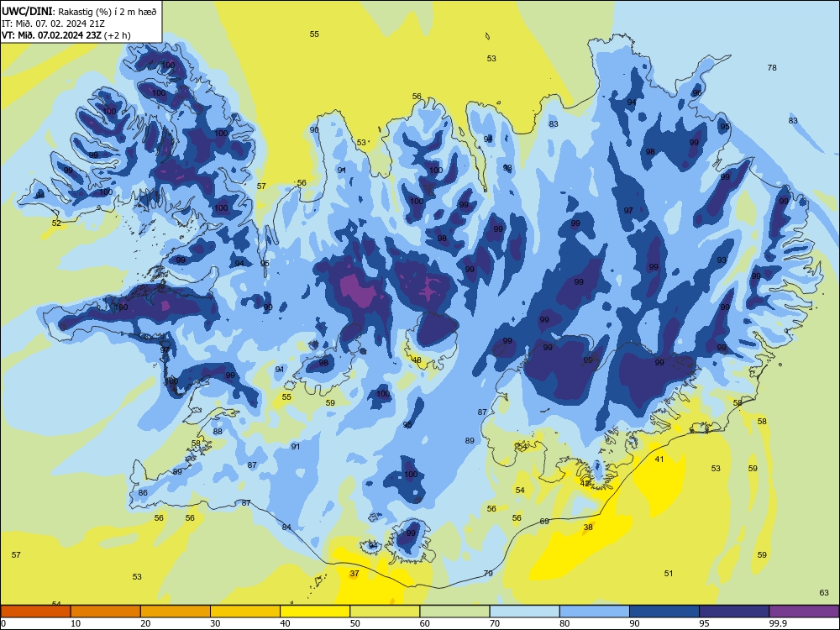Click the humidity value 51 on the map
Image resolution: width=840 pixels, height=630 pixels.
(669, 573)
